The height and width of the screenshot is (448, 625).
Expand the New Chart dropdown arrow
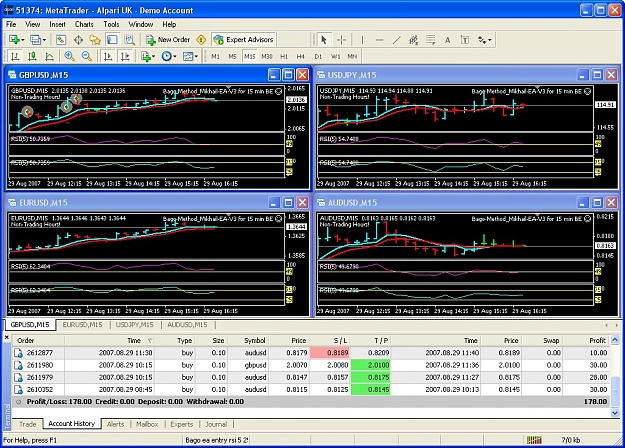pyautogui.click(x=23, y=40)
